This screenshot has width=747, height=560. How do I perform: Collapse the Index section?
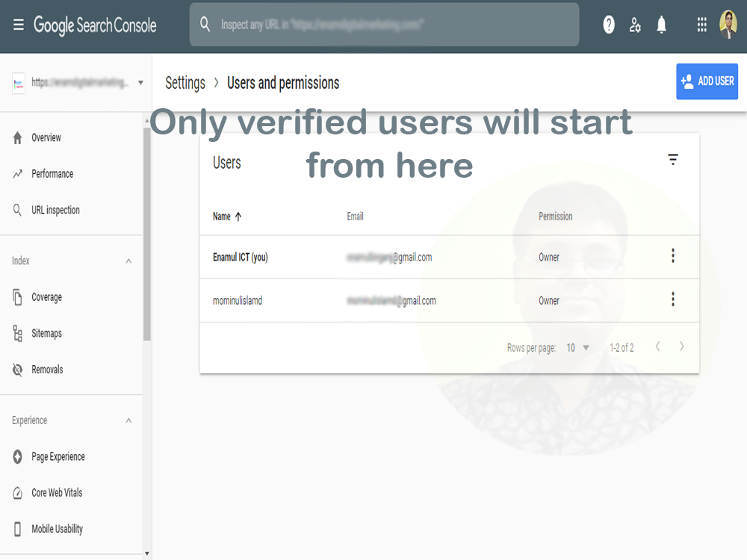[128, 261]
